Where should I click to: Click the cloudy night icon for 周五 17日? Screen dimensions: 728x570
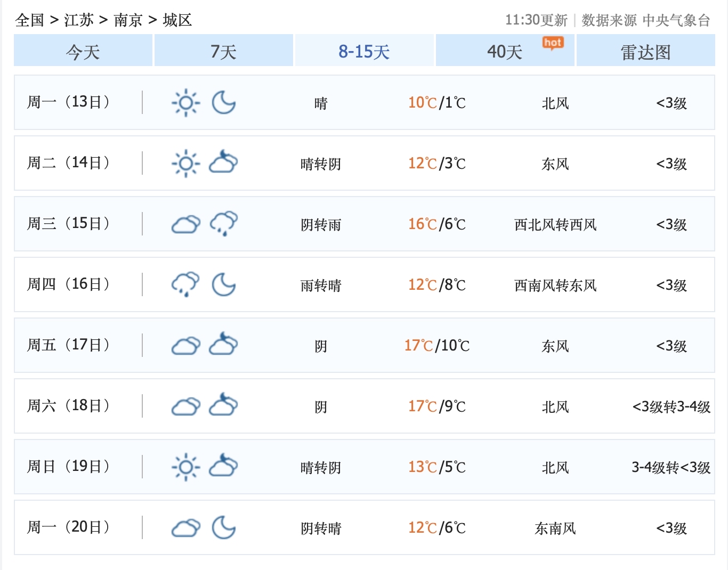[x=223, y=344]
